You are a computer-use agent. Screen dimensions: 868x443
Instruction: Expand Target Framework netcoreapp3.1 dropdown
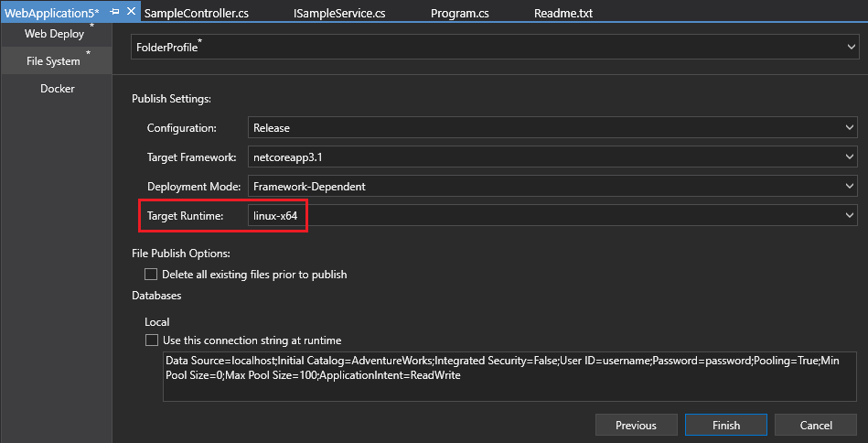[x=552, y=157]
